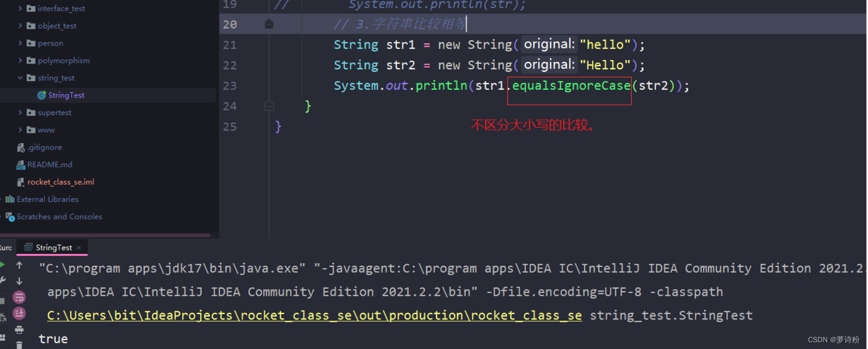Collapse method fold marker at line 24

(269, 106)
